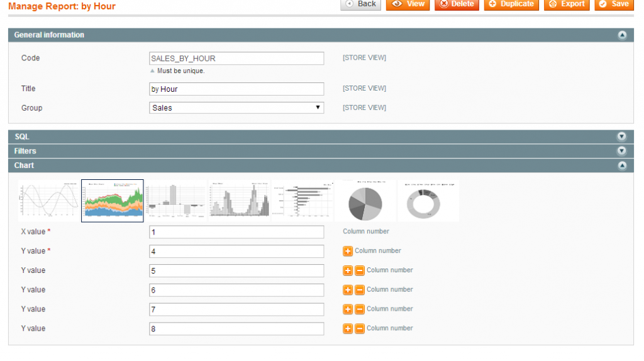Edit the Y value field containing 8

236,328
